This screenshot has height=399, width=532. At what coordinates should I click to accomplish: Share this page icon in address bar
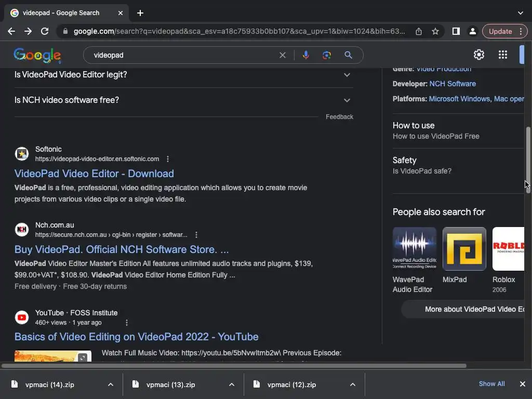tap(419, 32)
